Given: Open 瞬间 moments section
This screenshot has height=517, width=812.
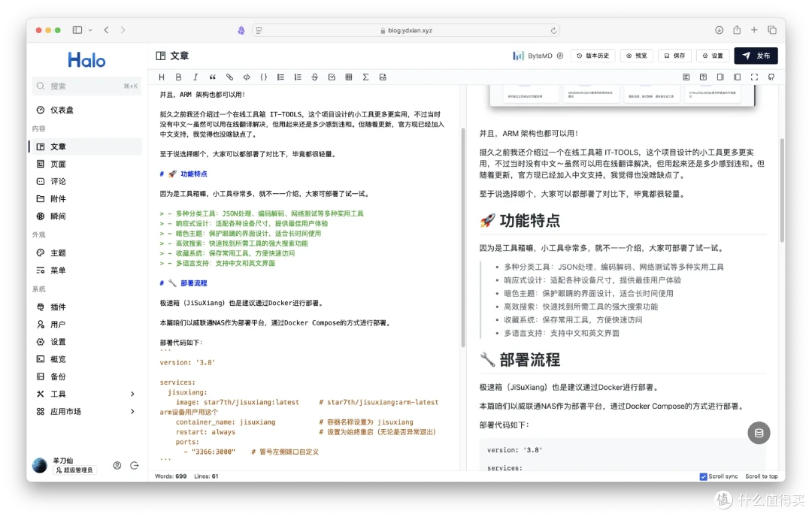Looking at the screenshot, I should click(x=86, y=216).
